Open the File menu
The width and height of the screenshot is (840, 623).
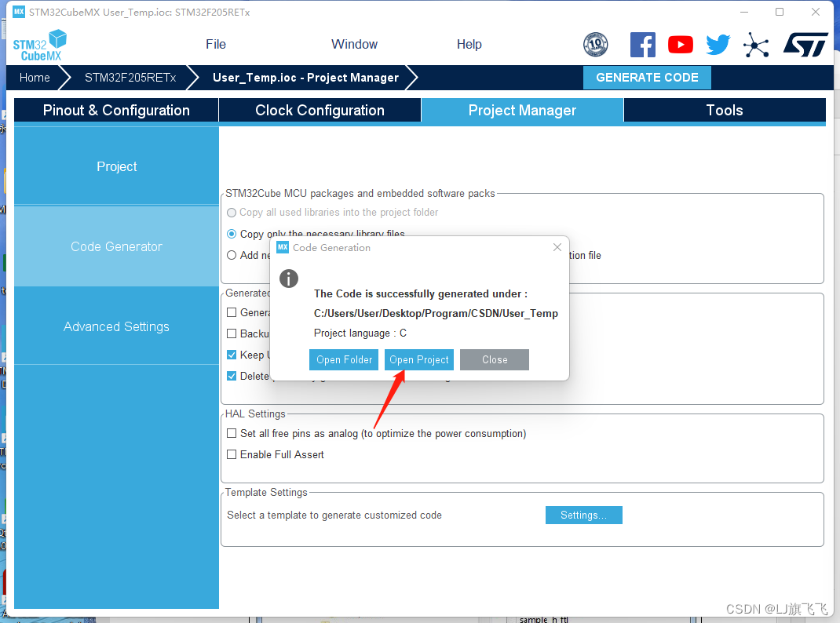216,45
